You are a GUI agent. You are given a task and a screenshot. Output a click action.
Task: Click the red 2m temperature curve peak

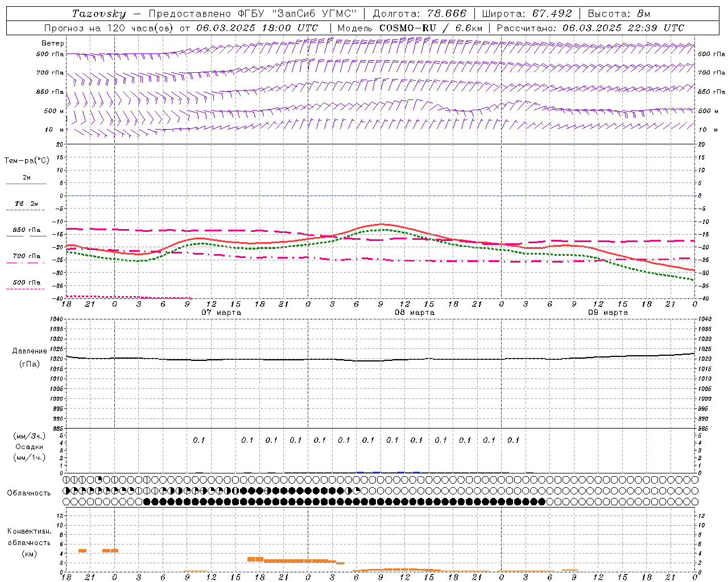coord(381,224)
